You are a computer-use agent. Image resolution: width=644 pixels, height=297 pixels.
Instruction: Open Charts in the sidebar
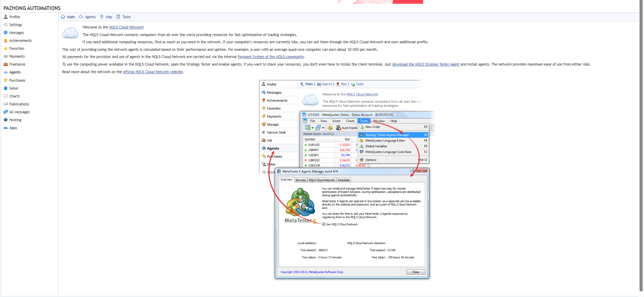pyautogui.click(x=14, y=96)
